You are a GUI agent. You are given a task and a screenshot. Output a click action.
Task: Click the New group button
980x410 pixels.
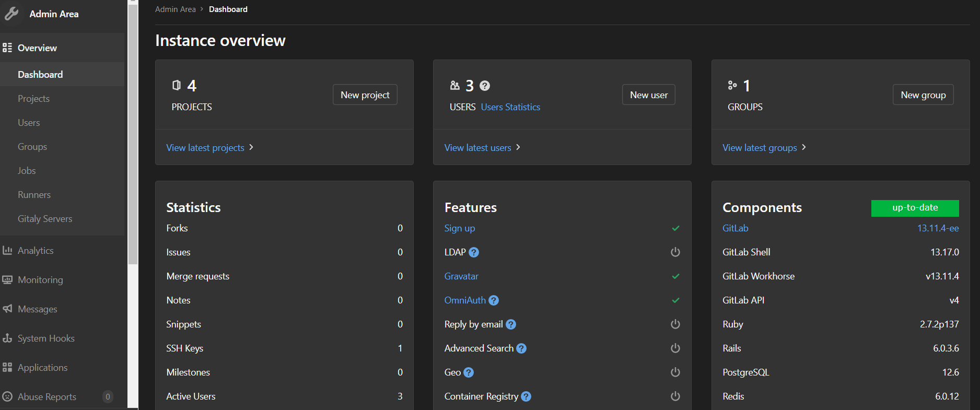[x=923, y=95]
